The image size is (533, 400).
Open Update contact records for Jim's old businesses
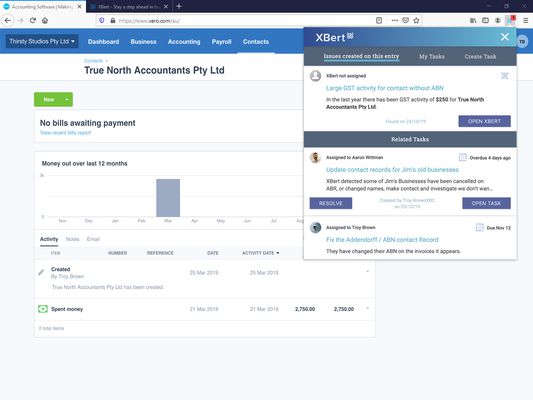point(392,170)
